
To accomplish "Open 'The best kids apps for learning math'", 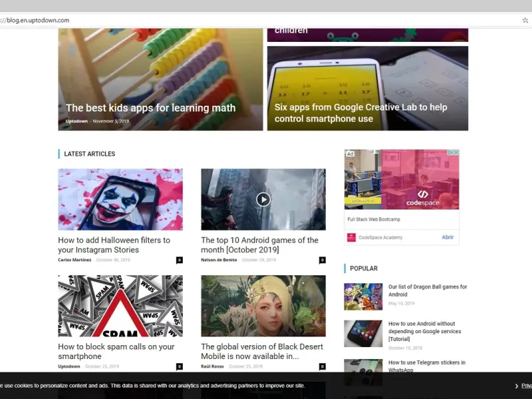I will click(150, 108).
